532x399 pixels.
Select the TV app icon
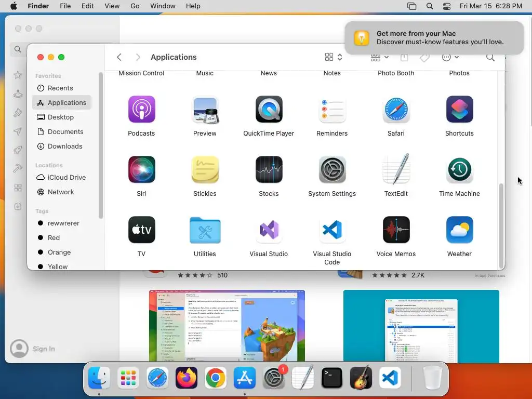point(141,230)
